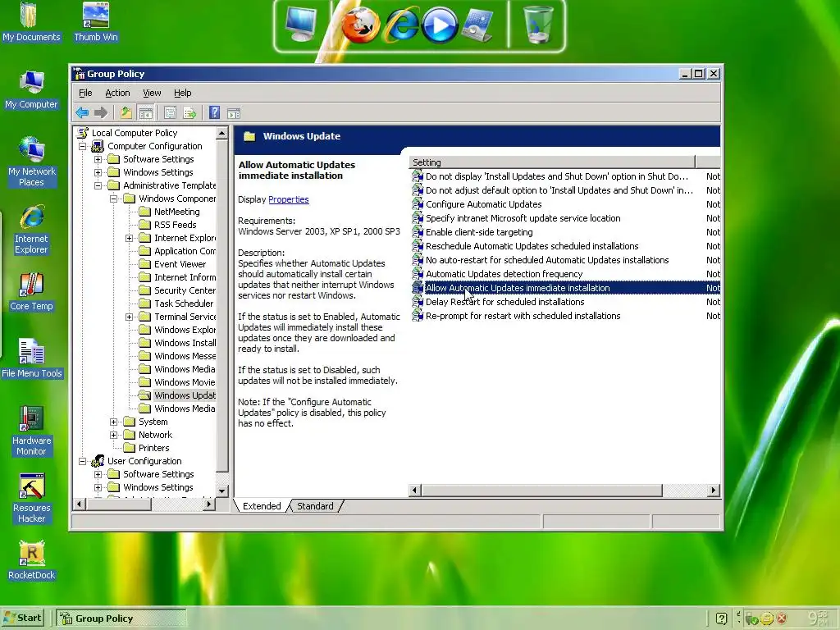Image resolution: width=840 pixels, height=630 pixels.
Task: Select Enable client-side targeting setting
Action: click(479, 232)
